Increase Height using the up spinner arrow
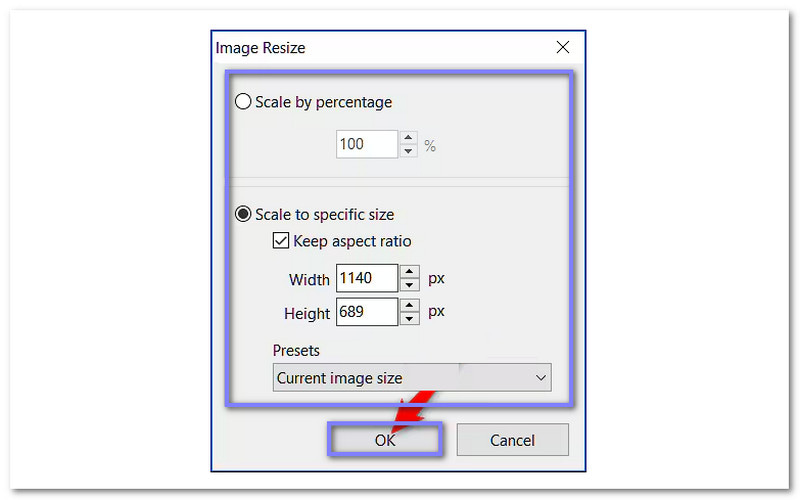800x500 pixels. [x=409, y=306]
